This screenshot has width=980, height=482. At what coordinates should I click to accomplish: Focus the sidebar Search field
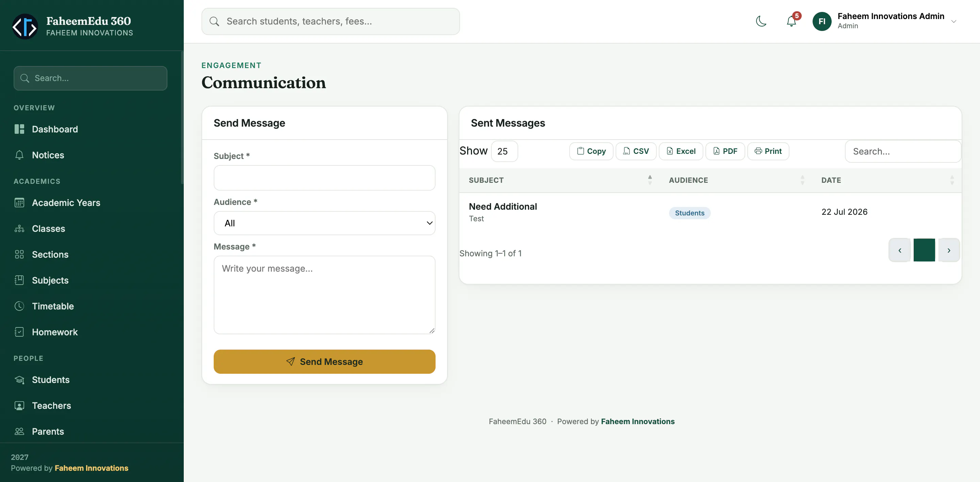pos(90,78)
